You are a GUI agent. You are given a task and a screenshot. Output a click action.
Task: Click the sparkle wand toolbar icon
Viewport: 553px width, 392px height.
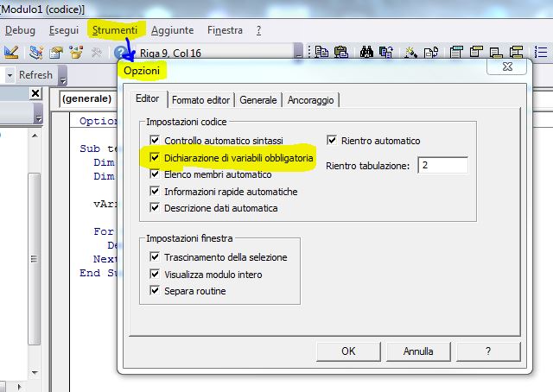[411, 53]
